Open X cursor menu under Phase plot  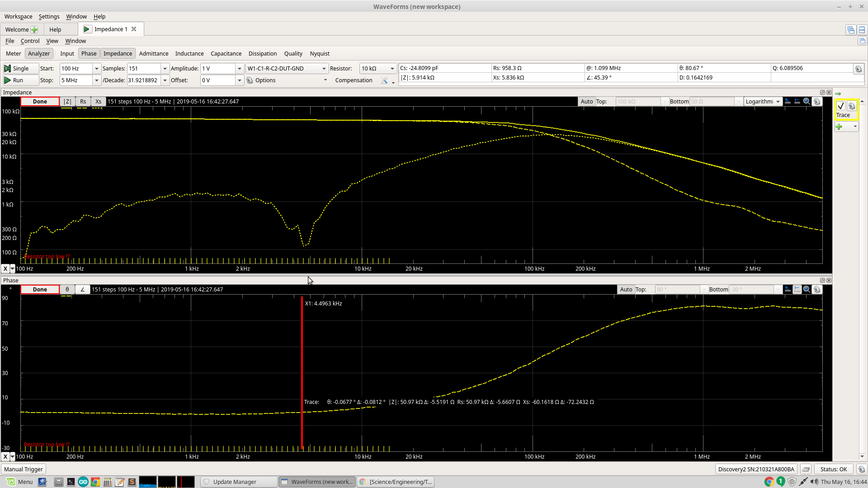coord(12,456)
